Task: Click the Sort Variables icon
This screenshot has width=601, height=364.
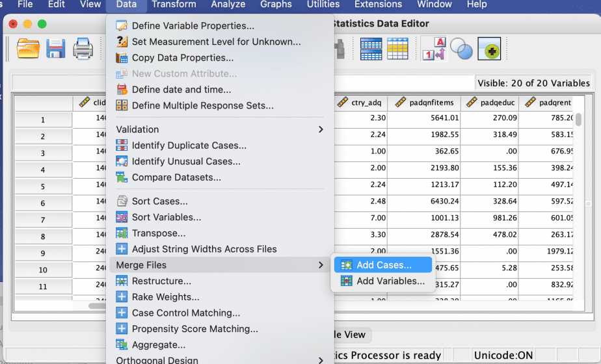Action: click(x=122, y=217)
